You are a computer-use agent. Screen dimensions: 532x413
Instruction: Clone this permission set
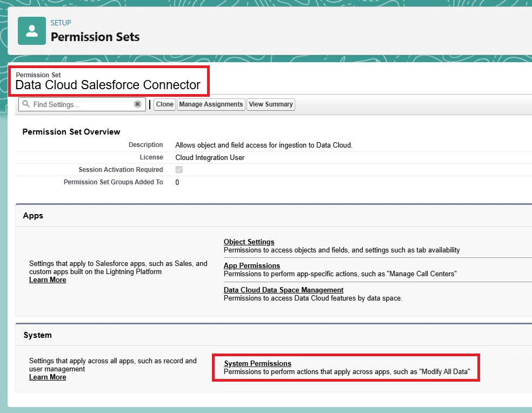click(x=164, y=104)
